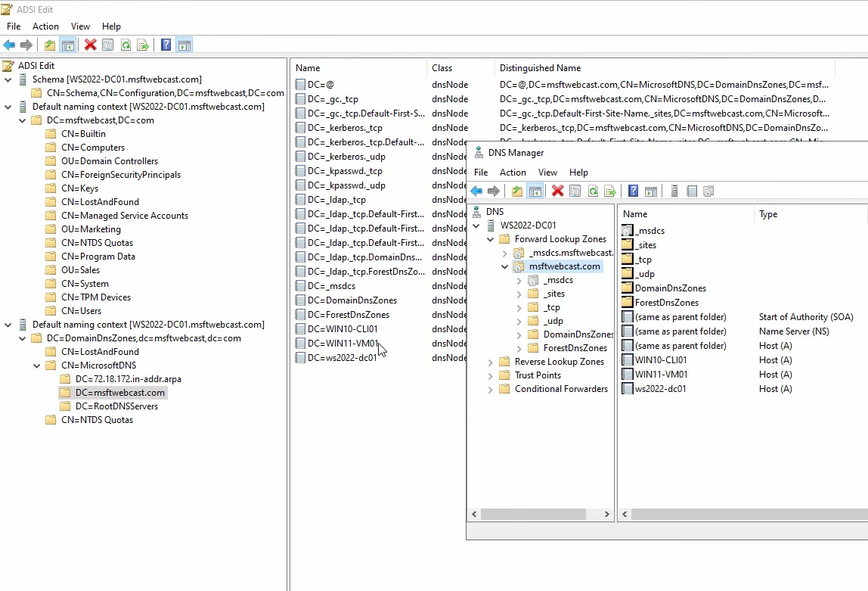Expand Trust Points in DNS Manager tree
868x591 pixels.
tap(491, 375)
